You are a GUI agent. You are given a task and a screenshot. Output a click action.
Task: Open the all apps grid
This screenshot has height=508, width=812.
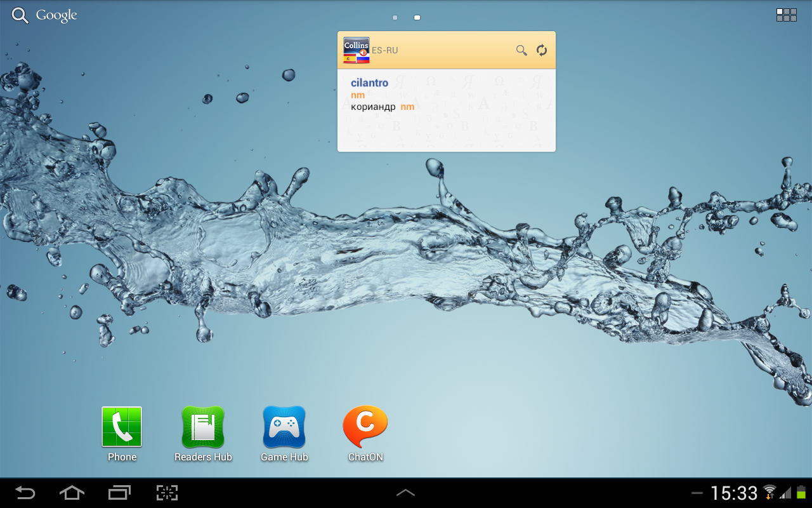click(786, 15)
